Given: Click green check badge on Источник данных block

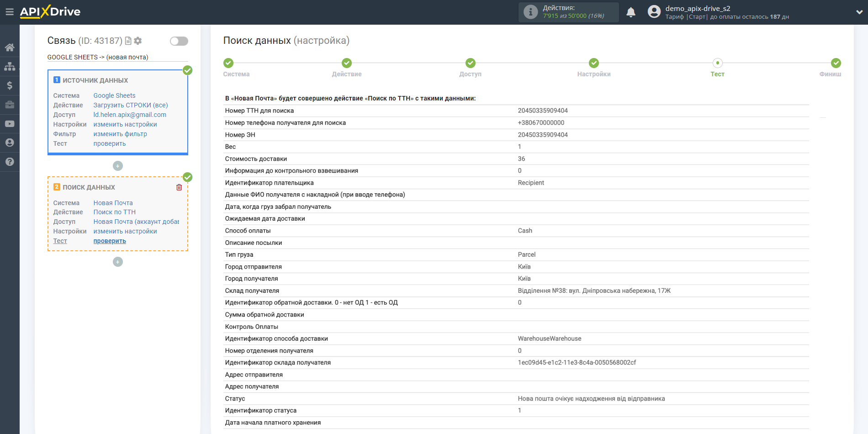Looking at the screenshot, I should pyautogui.click(x=188, y=70).
